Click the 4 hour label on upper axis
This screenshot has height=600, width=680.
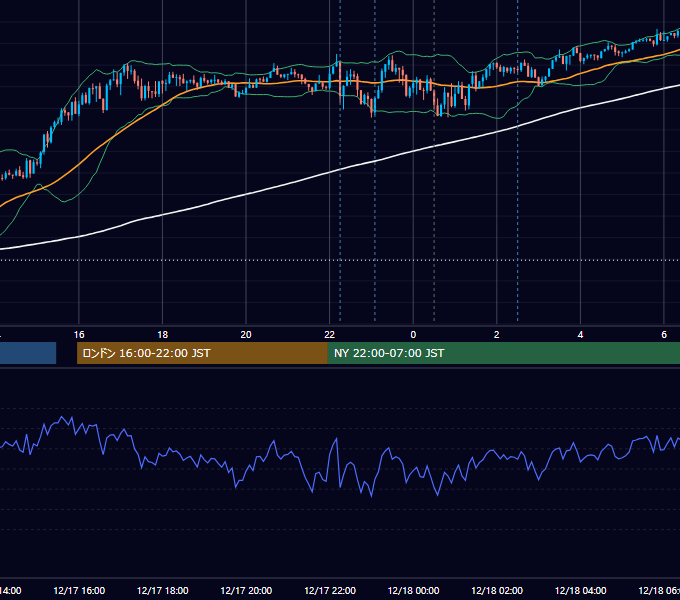[580, 335]
